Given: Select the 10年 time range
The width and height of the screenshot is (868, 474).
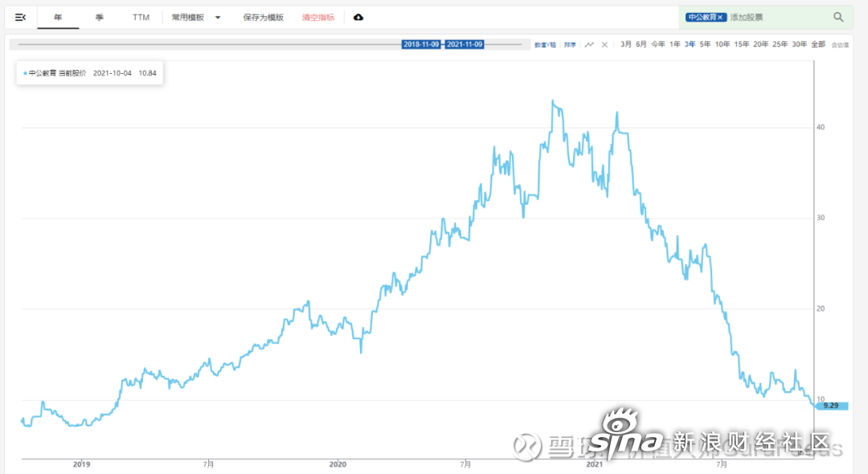Looking at the screenshot, I should click(x=723, y=44).
